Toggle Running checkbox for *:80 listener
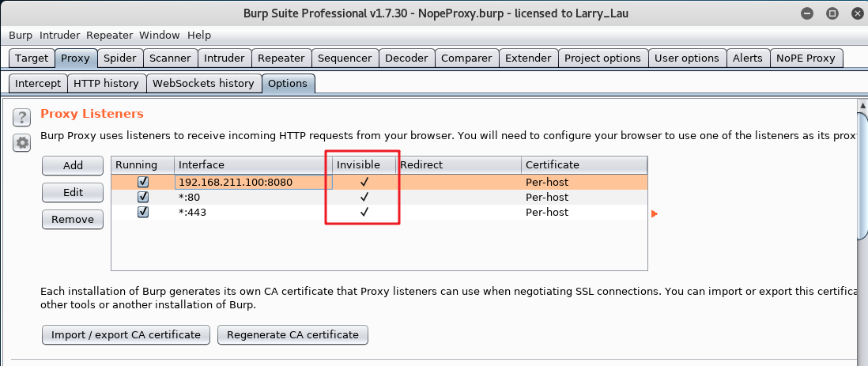868x366 pixels. (x=143, y=197)
